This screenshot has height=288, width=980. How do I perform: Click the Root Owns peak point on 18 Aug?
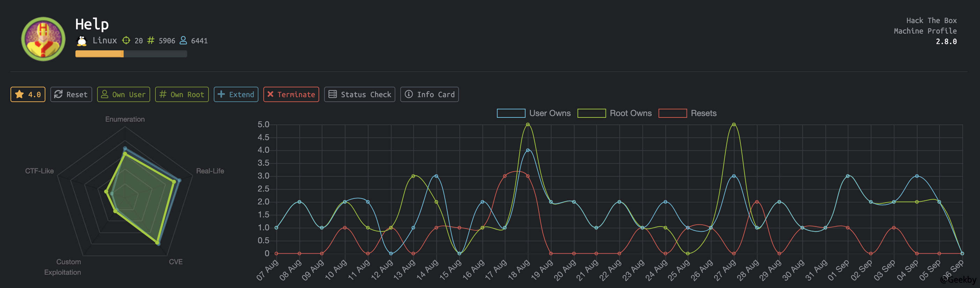[x=528, y=124]
